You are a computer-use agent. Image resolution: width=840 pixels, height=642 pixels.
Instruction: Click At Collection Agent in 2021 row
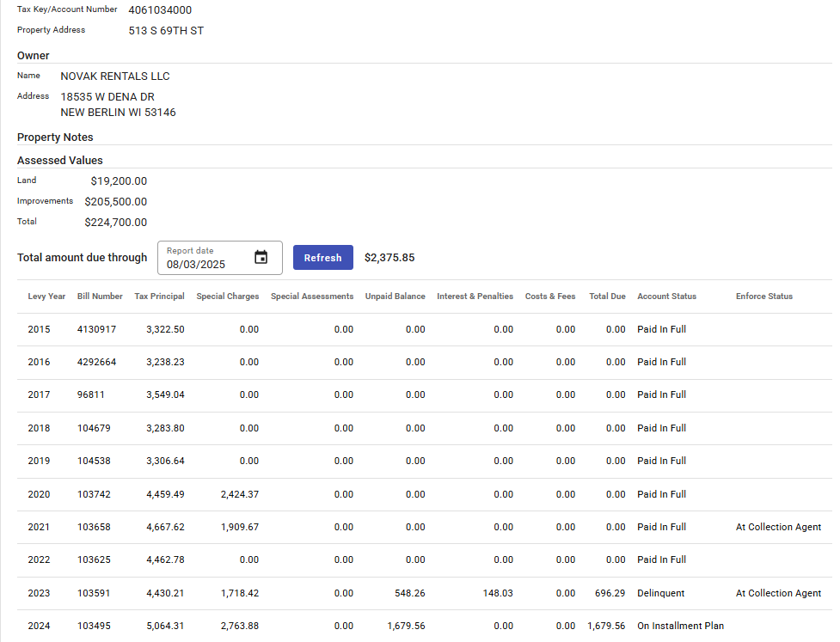point(778,527)
